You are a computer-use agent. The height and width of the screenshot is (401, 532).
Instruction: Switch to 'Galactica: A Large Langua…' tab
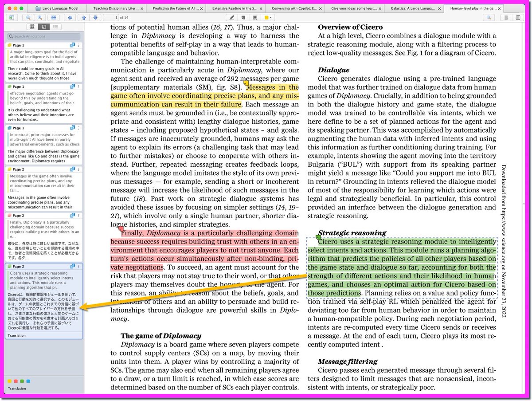coord(415,8)
